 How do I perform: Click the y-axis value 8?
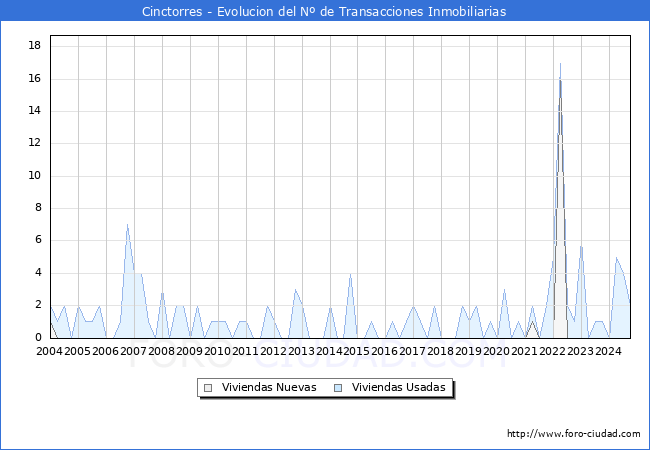38,208
